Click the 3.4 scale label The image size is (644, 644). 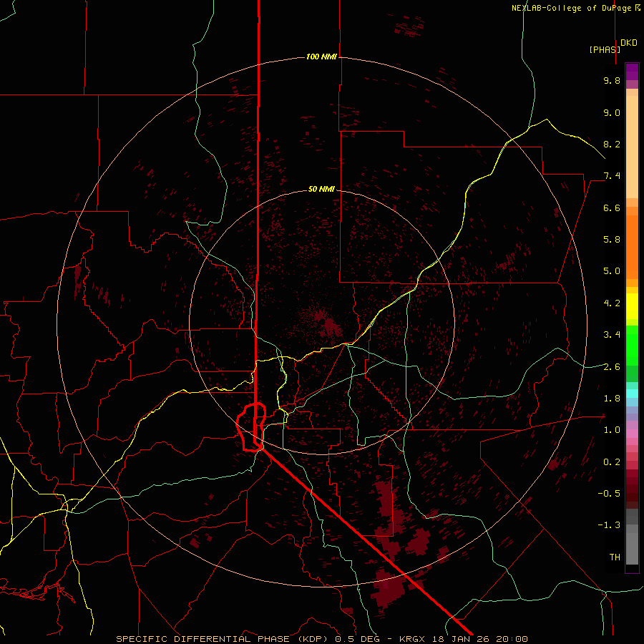[612, 335]
